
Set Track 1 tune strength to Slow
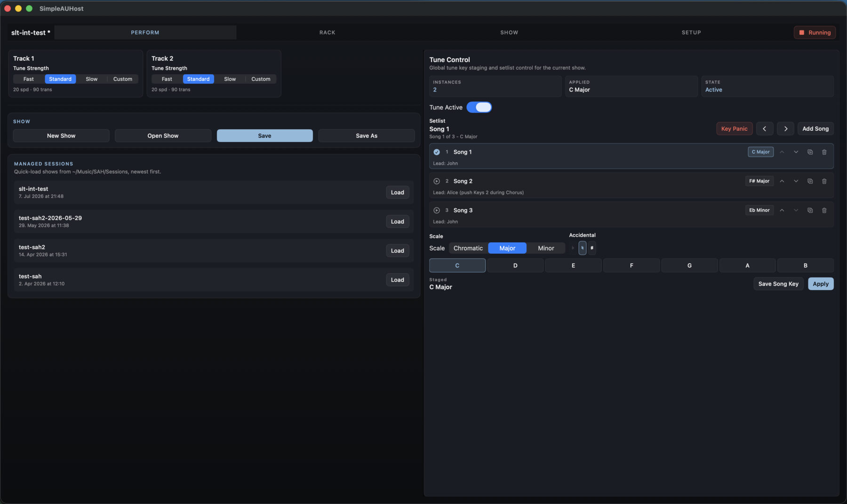coord(92,79)
